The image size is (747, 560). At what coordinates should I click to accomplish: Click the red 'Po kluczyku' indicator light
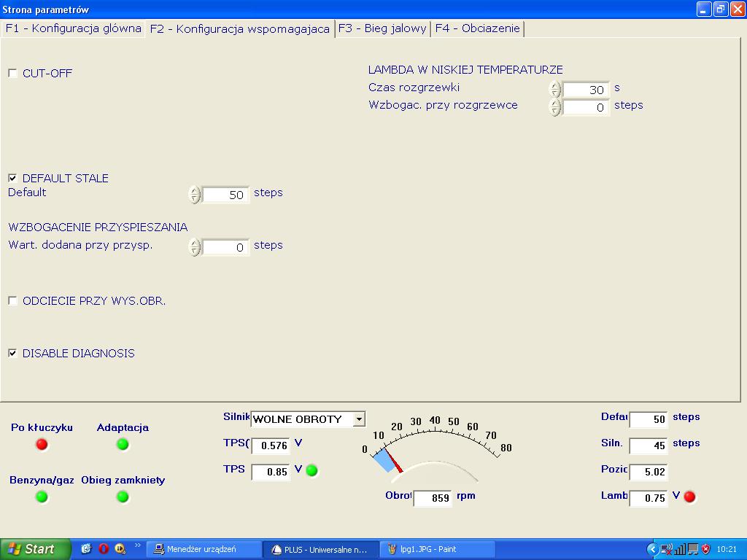(x=42, y=444)
